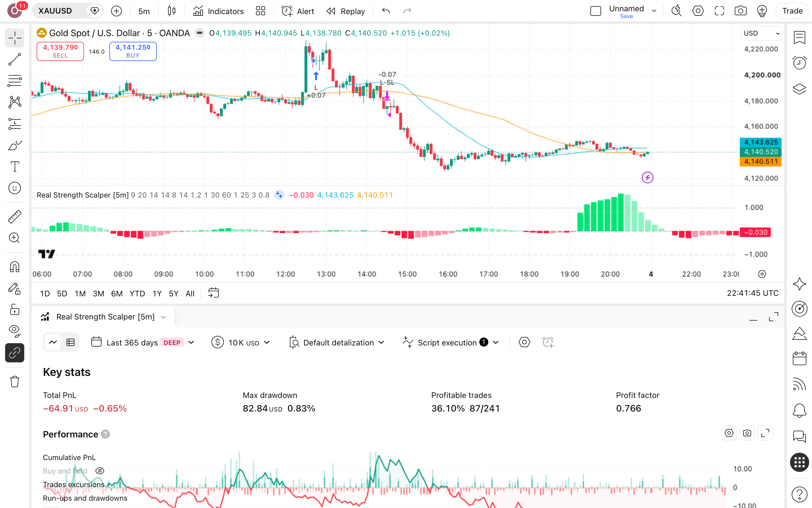Toggle stay in drawing mode pencil lock
Viewport: 812px width, 508px height.
15,289
